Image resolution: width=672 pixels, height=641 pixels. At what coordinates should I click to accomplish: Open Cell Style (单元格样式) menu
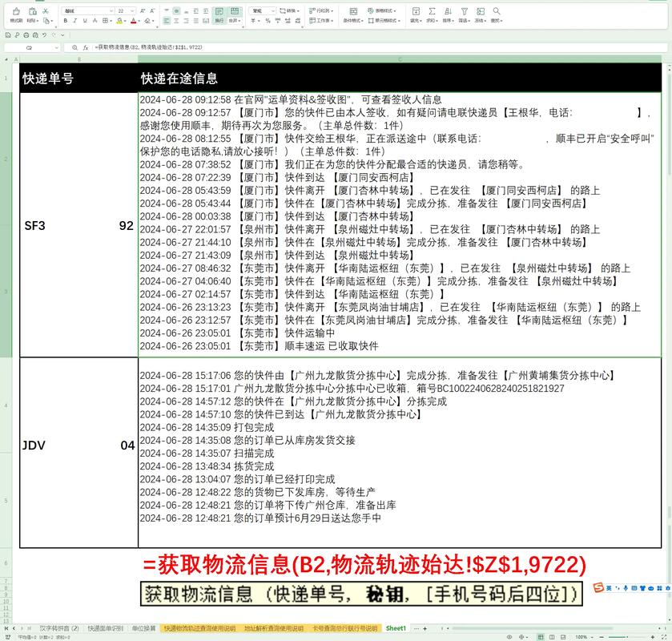tap(384, 21)
